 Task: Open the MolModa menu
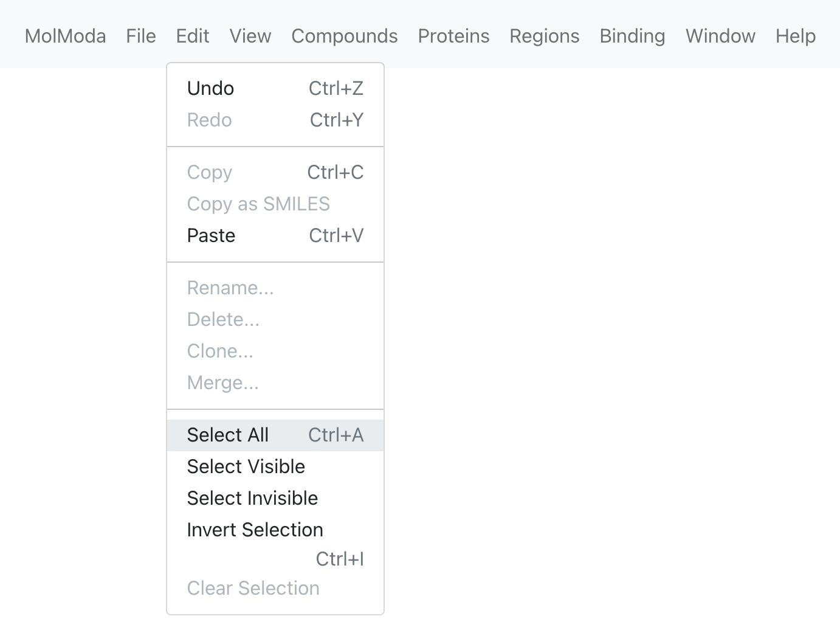click(65, 36)
